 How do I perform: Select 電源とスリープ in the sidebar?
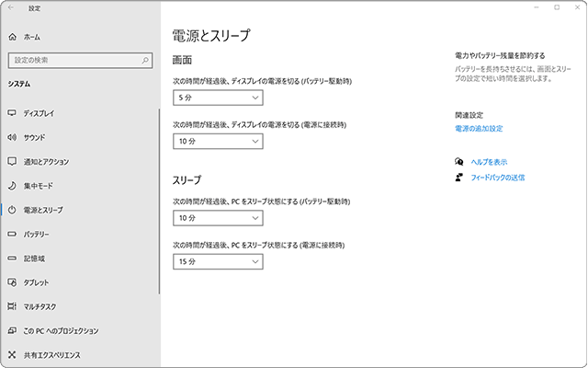coord(43,210)
